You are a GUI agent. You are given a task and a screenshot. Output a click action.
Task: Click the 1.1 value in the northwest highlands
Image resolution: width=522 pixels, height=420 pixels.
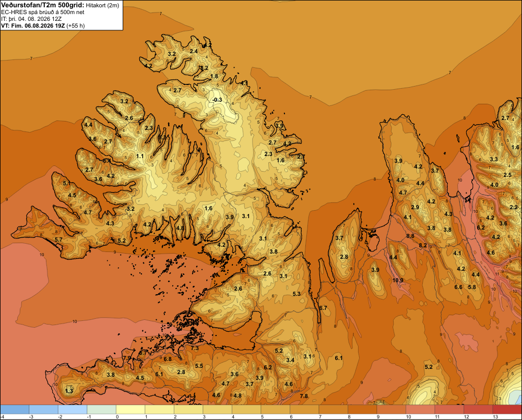coord(140,156)
